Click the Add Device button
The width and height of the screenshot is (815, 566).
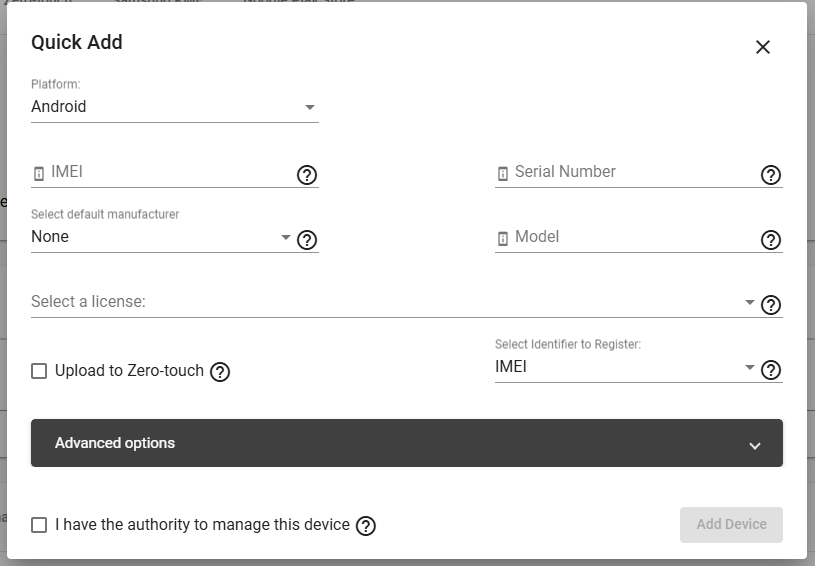[731, 525]
